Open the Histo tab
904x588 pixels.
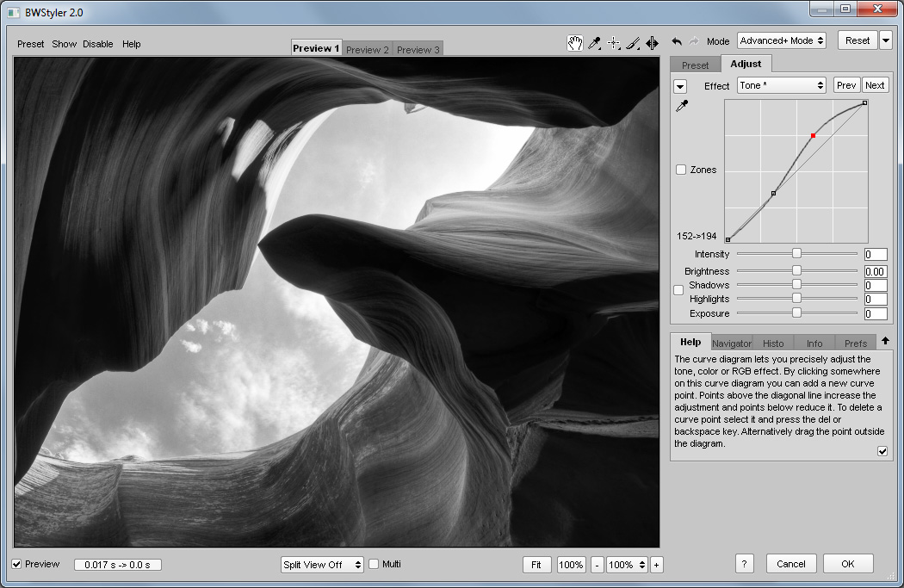pyautogui.click(x=773, y=343)
